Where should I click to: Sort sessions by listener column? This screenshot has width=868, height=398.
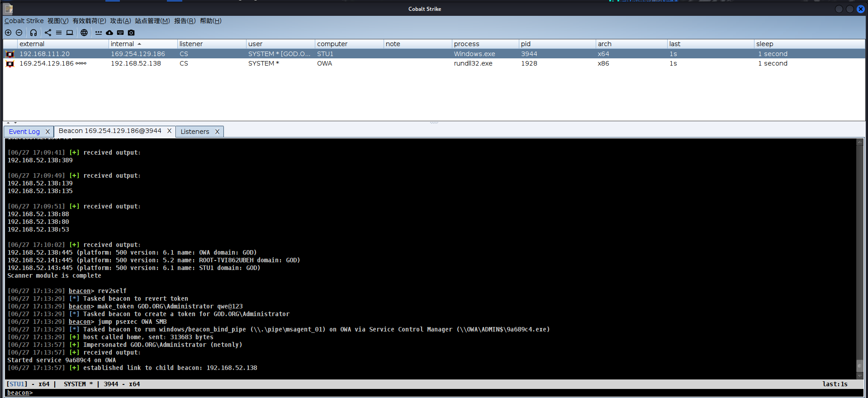point(212,44)
